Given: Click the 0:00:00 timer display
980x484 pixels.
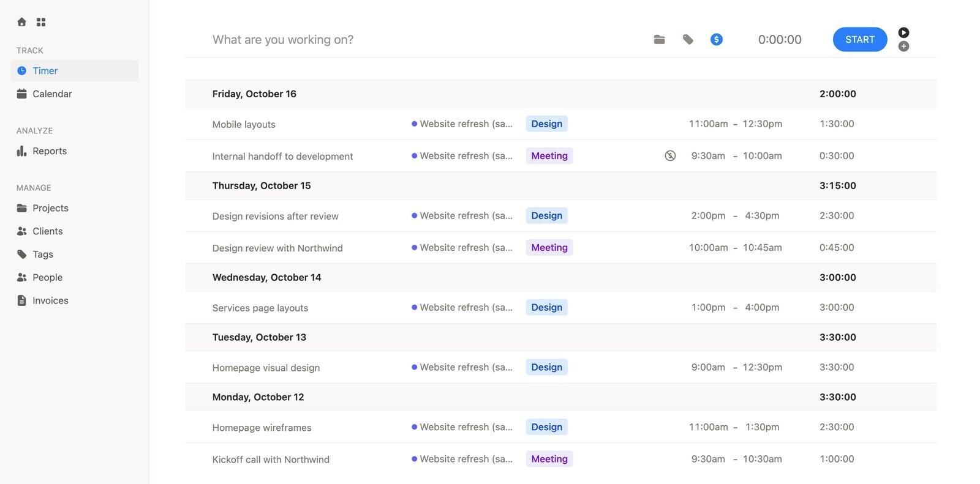Looking at the screenshot, I should point(780,39).
